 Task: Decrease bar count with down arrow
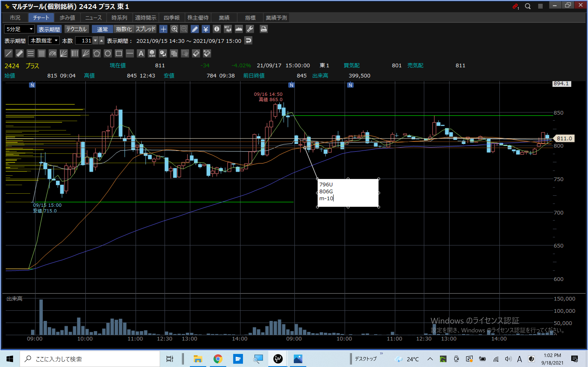[96, 41]
